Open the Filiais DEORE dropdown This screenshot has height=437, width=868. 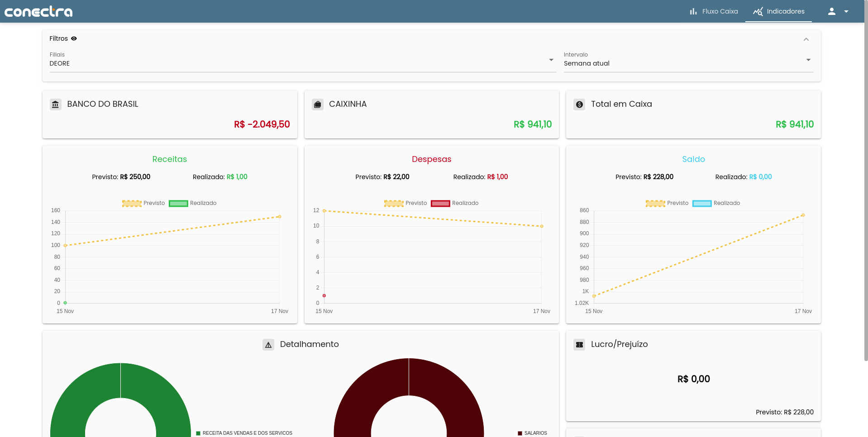coord(303,62)
